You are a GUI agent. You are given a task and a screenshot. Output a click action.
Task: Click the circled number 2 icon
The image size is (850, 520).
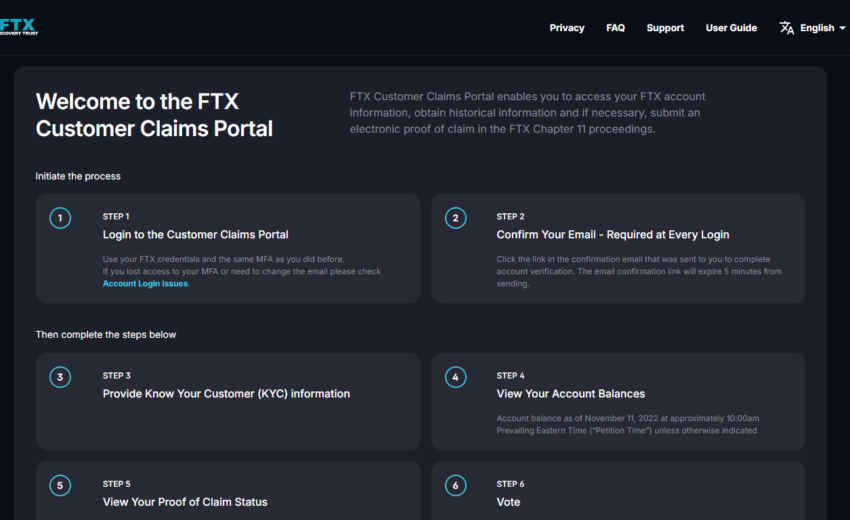coord(455,218)
